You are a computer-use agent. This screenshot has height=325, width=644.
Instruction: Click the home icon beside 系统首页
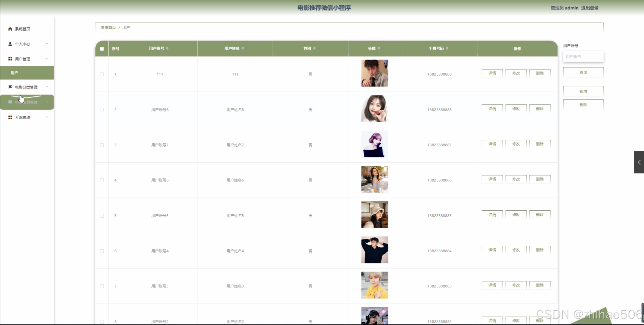10,29
